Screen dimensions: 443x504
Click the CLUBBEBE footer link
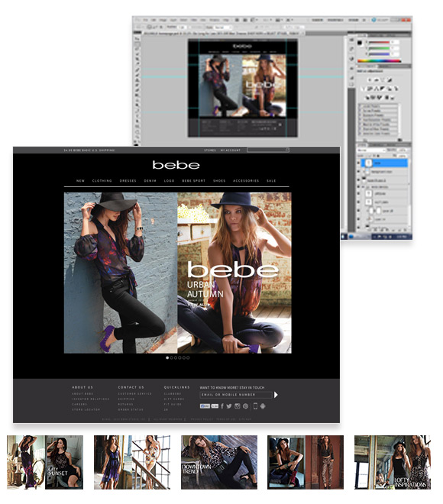coord(173,394)
